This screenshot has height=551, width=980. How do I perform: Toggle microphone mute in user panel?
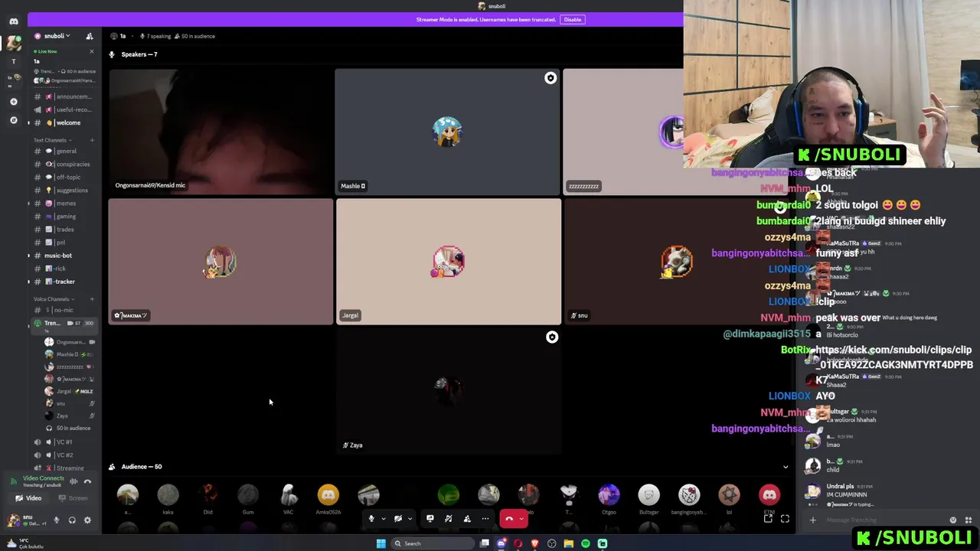click(56, 520)
